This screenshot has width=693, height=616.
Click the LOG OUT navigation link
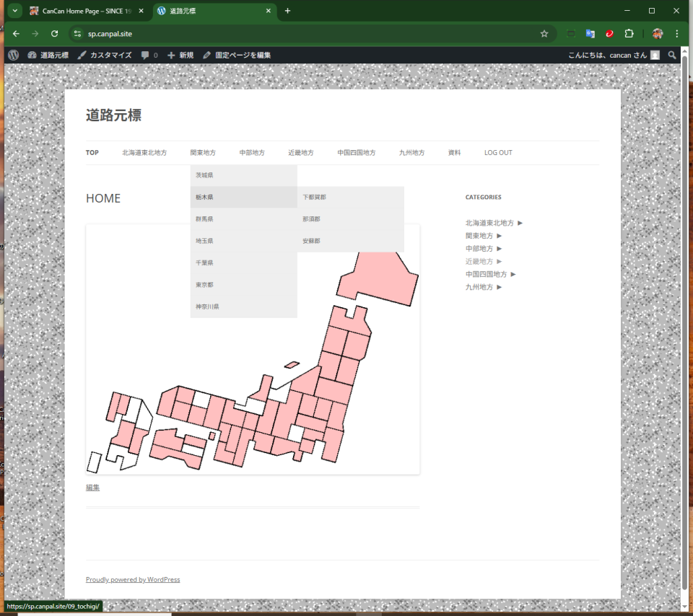[498, 153]
